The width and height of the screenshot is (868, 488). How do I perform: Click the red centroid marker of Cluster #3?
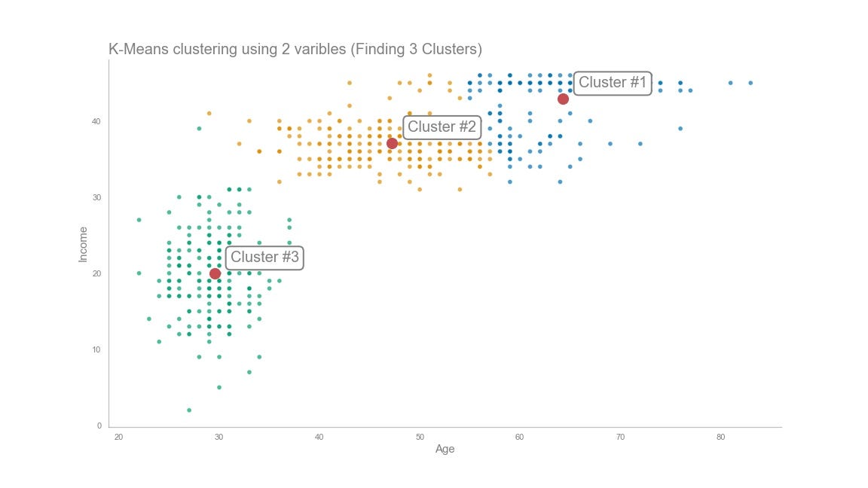215,273
